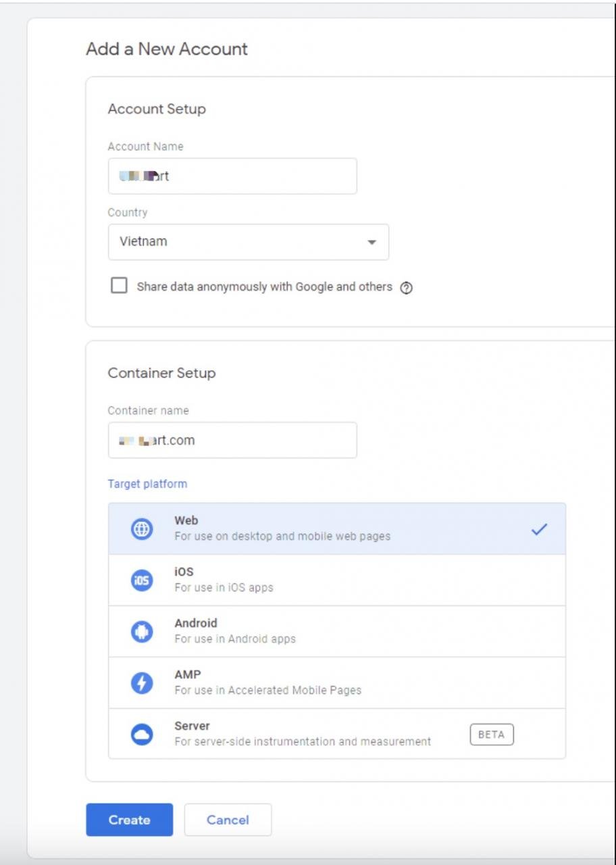Click the checkmark on the Web row
The image size is (616, 865).
click(x=539, y=529)
